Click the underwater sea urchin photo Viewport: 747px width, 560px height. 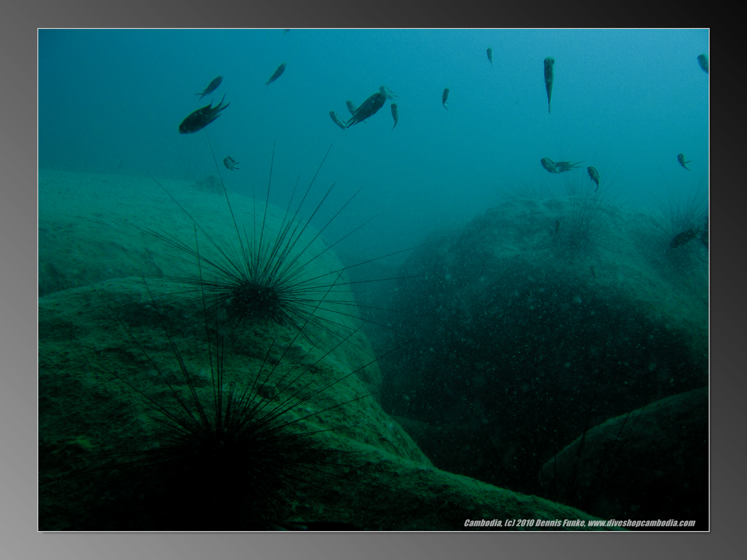373,280
